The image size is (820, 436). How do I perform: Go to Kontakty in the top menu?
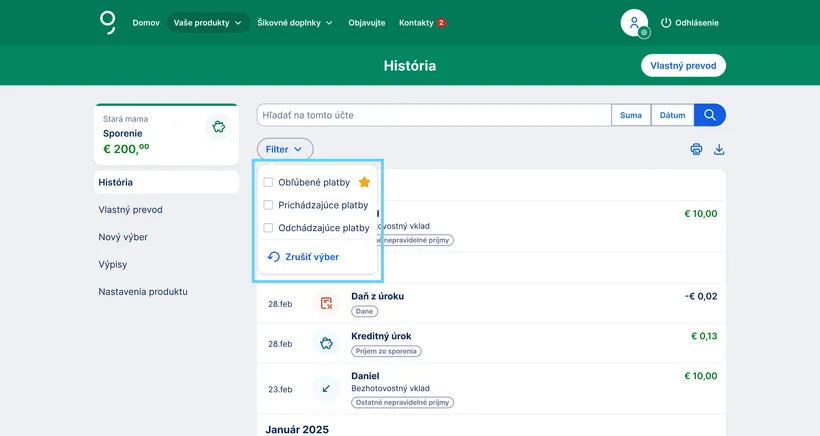point(416,22)
